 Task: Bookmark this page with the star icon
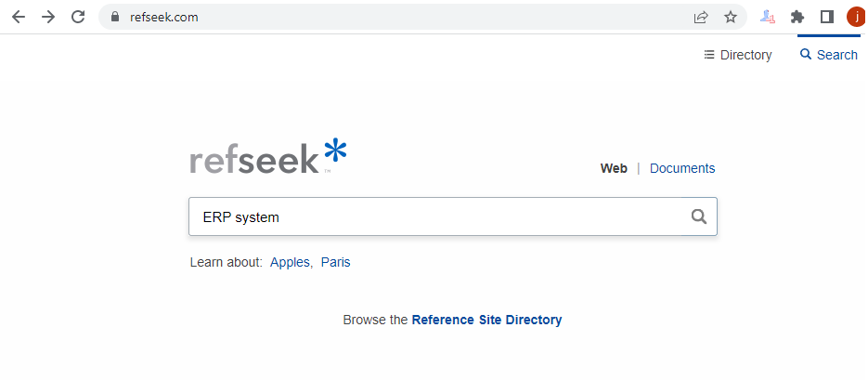click(731, 17)
